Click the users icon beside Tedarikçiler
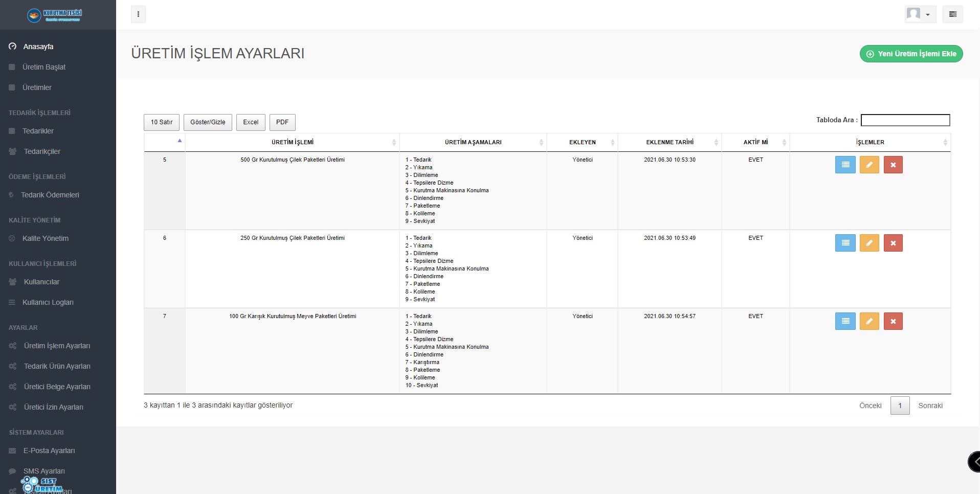Viewport: 980px width, 494px height. click(13, 151)
